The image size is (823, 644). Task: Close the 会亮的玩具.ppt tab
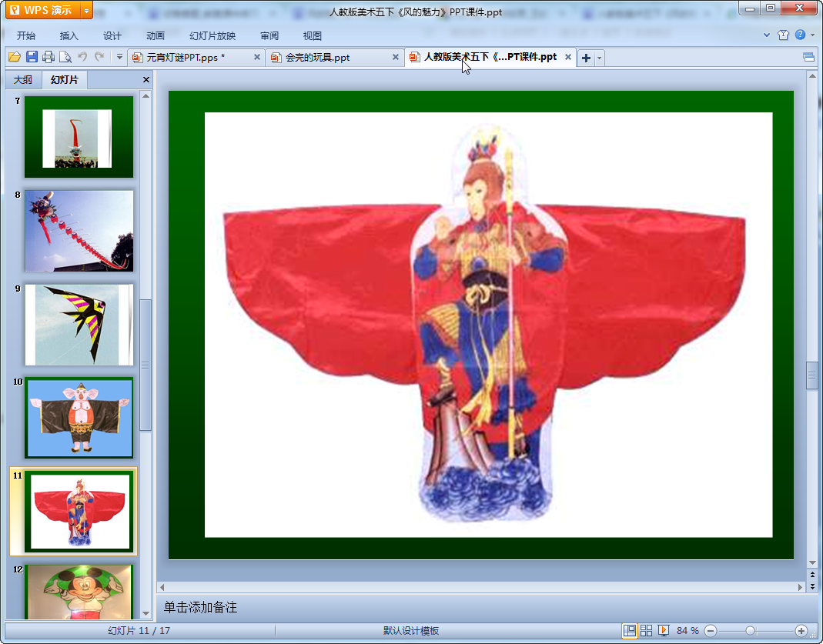click(395, 57)
